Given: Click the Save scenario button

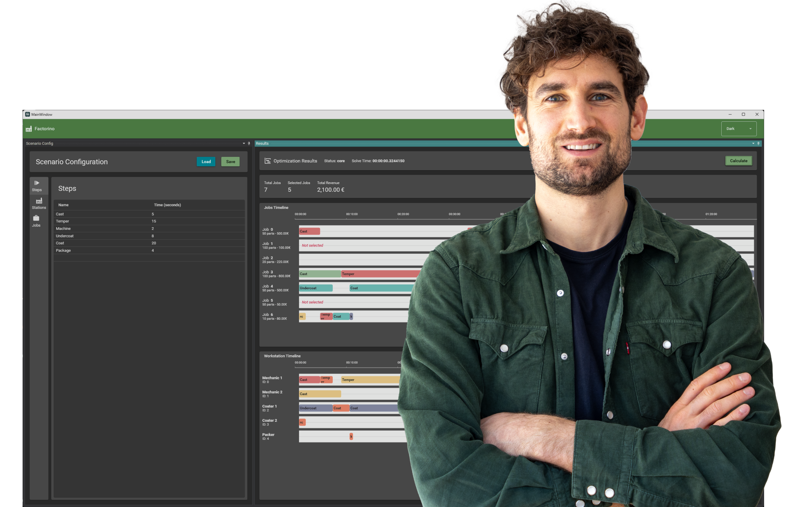Looking at the screenshot, I should (x=231, y=162).
